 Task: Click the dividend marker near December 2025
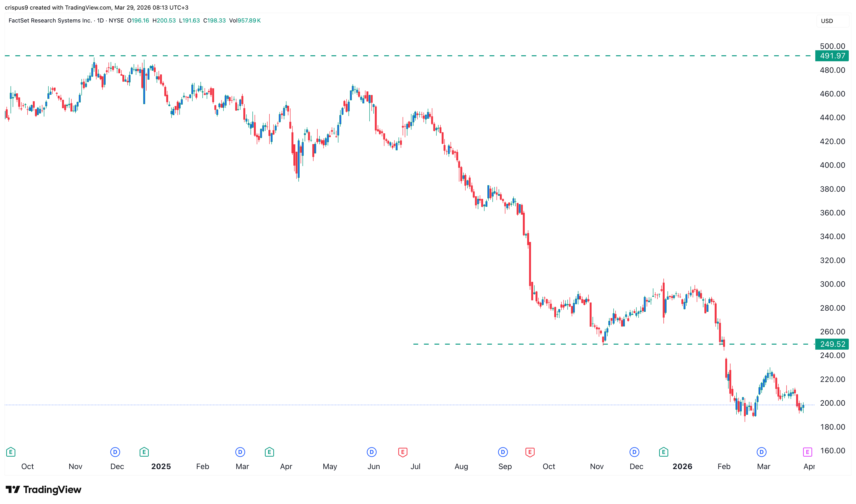634,452
